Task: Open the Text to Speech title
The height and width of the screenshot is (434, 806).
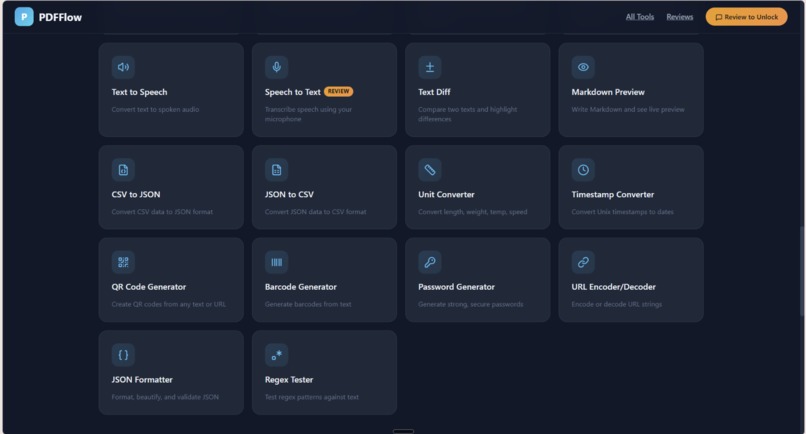Action: (139, 92)
